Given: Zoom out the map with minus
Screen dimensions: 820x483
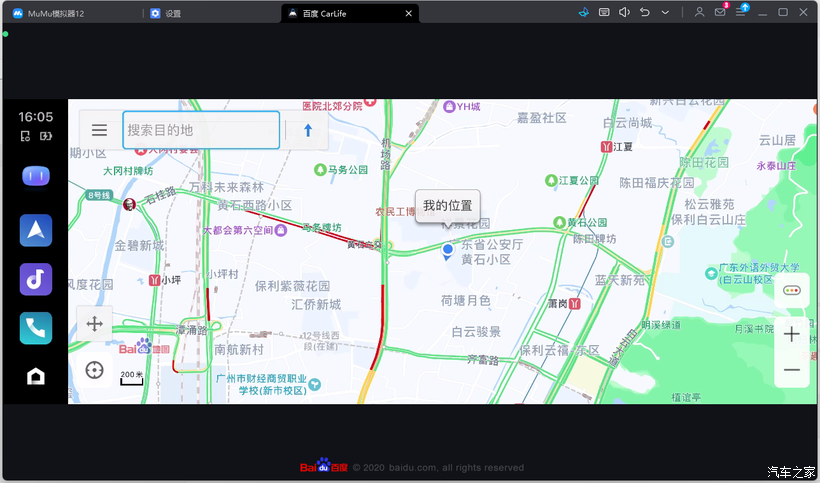Looking at the screenshot, I should pos(792,370).
